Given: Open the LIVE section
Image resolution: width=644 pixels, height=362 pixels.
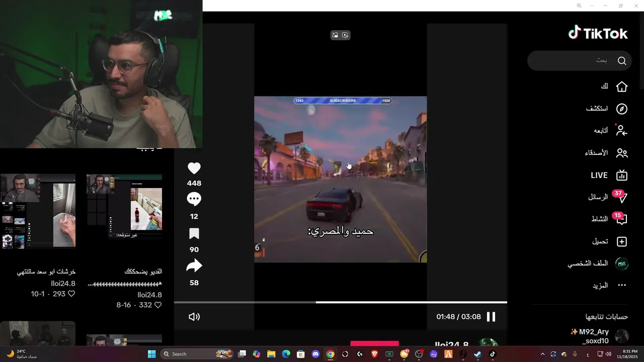Looking at the screenshot, I should tap(609, 175).
